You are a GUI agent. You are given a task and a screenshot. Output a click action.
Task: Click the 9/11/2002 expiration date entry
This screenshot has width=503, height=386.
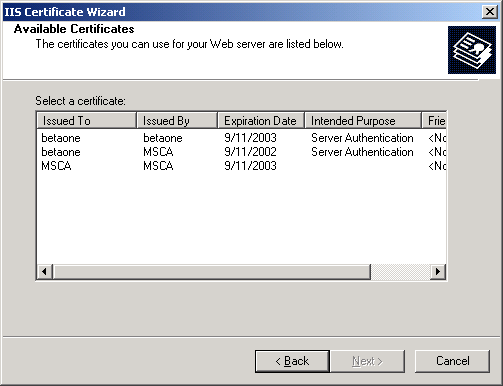(250, 152)
